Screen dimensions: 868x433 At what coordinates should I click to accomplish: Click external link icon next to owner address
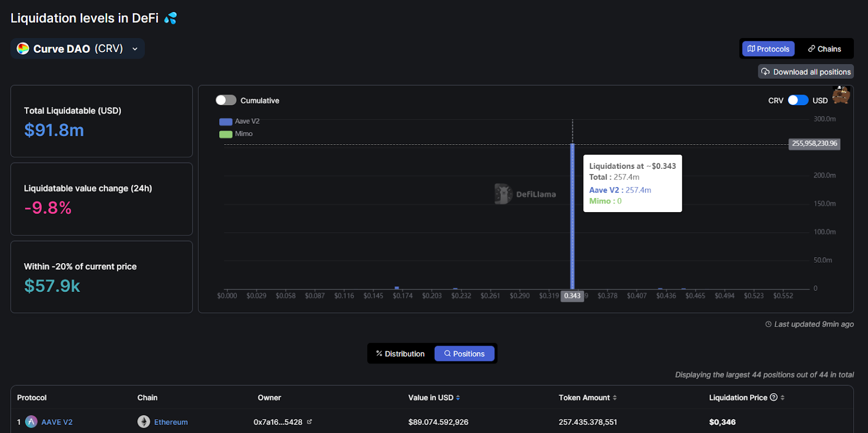[x=310, y=422]
